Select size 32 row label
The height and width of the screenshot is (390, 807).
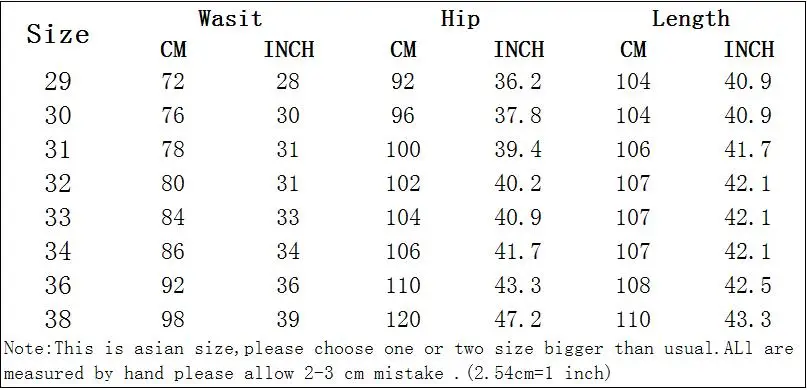58,183
